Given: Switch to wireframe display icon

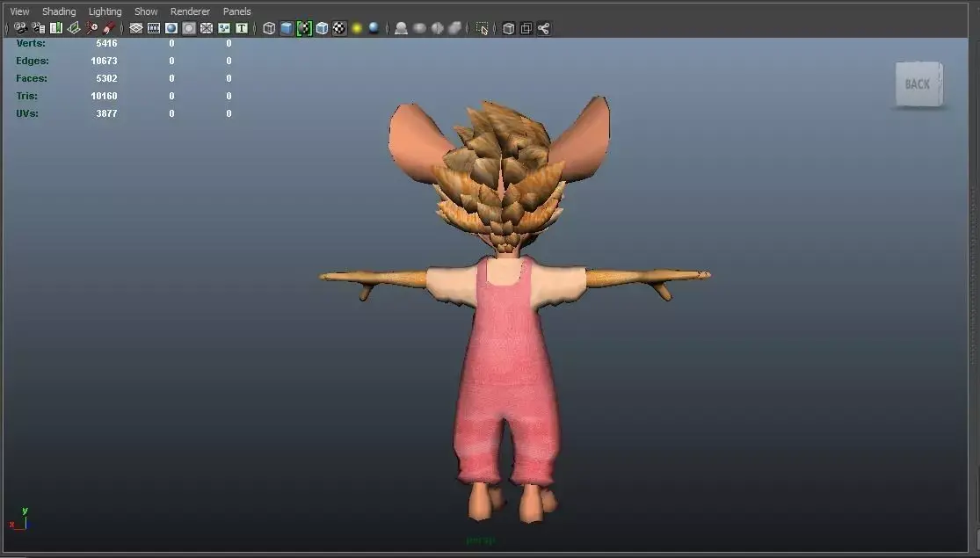Looking at the screenshot, I should point(270,28).
